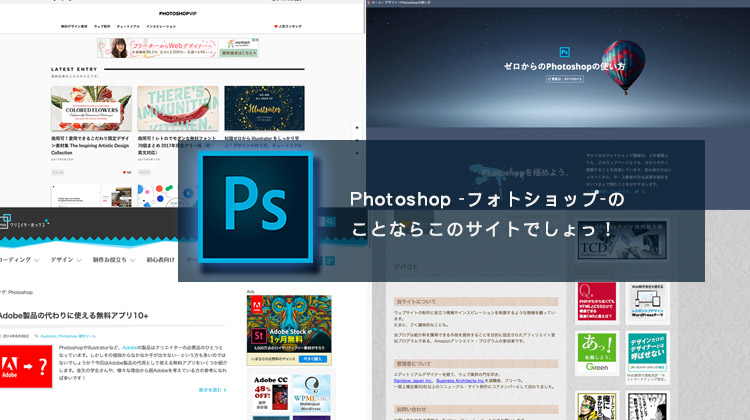Image resolution: width=750 pixels, height=420 pixels.
Task: Click the tag label under first article
Action: (x=57, y=172)
